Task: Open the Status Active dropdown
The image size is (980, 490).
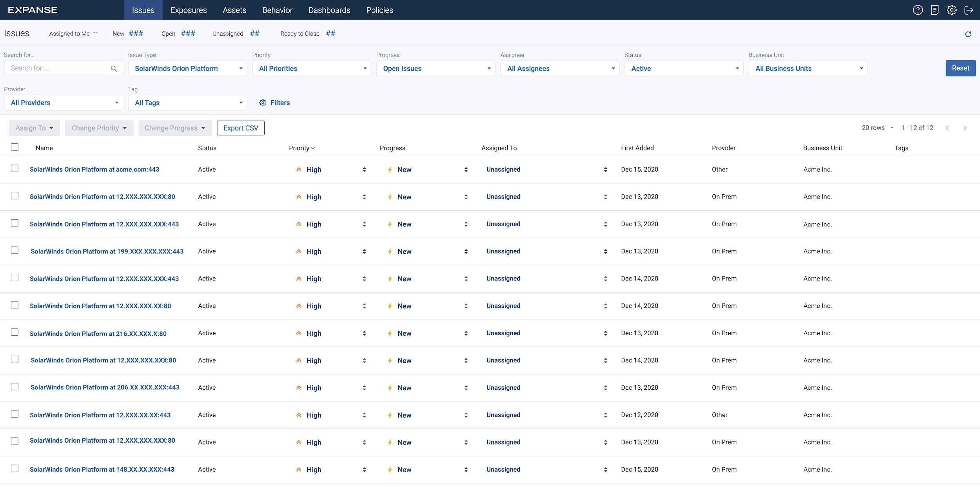Action: coord(684,69)
